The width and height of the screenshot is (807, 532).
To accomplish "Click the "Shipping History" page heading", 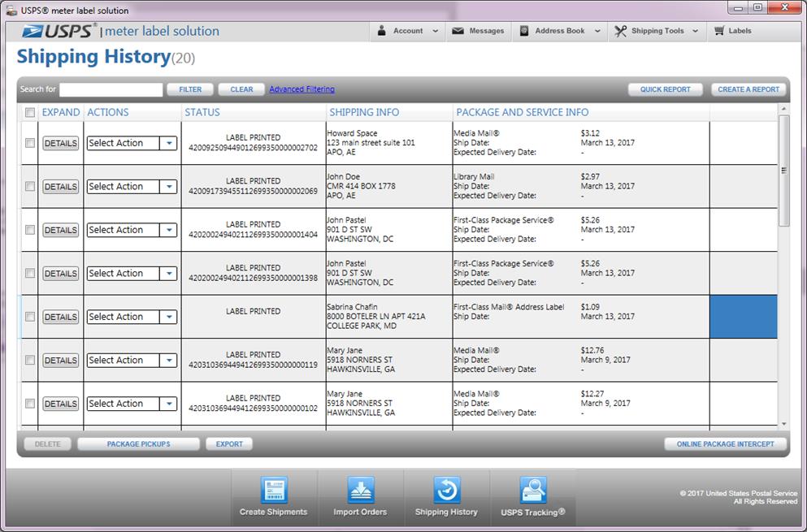I will coord(93,57).
